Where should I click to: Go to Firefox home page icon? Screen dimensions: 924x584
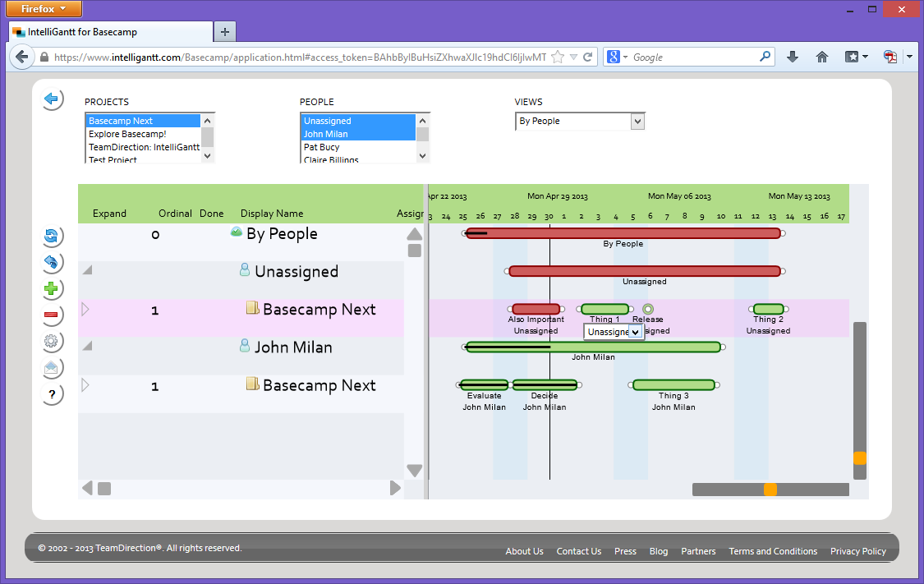822,57
